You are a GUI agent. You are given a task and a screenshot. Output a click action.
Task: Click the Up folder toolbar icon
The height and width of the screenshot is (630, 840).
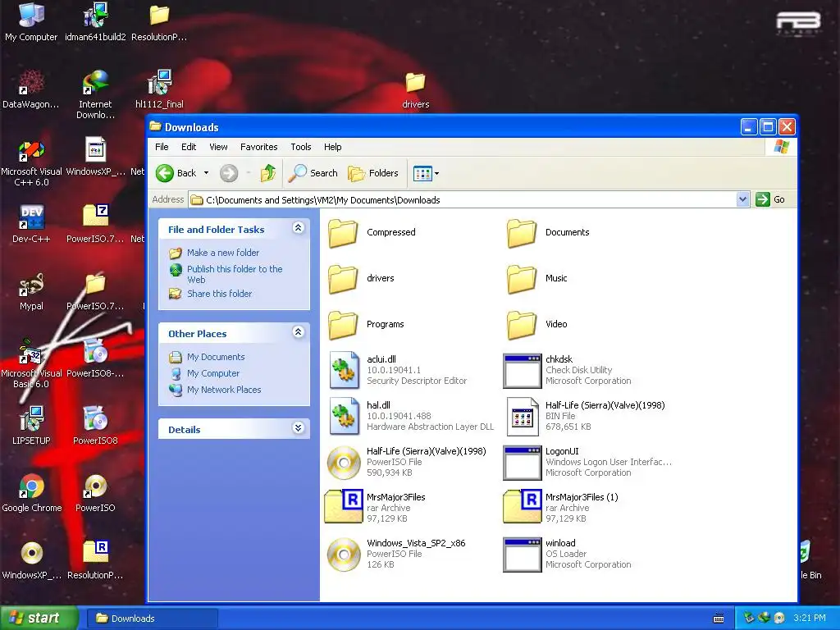coord(268,173)
